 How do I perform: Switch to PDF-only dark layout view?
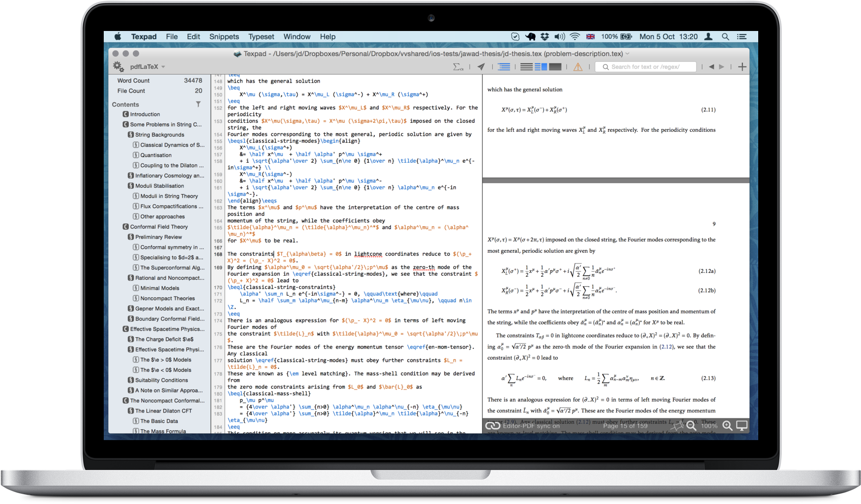tap(555, 67)
